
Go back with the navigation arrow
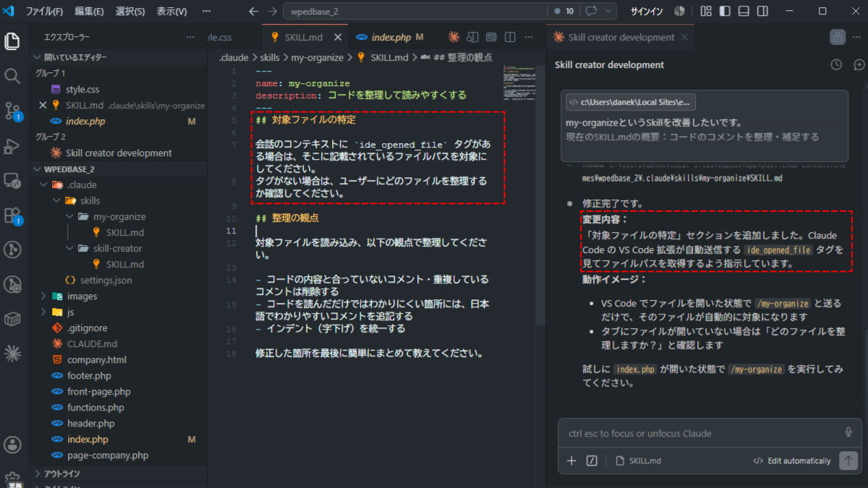click(x=252, y=11)
